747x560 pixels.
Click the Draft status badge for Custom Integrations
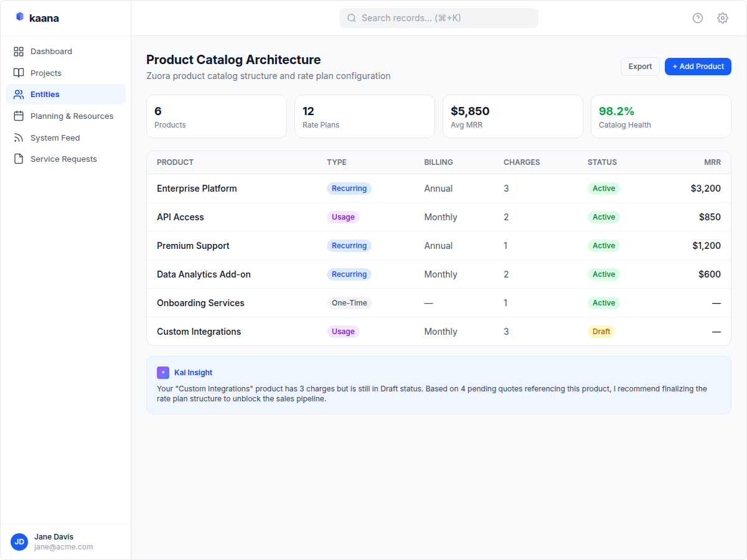(x=601, y=331)
